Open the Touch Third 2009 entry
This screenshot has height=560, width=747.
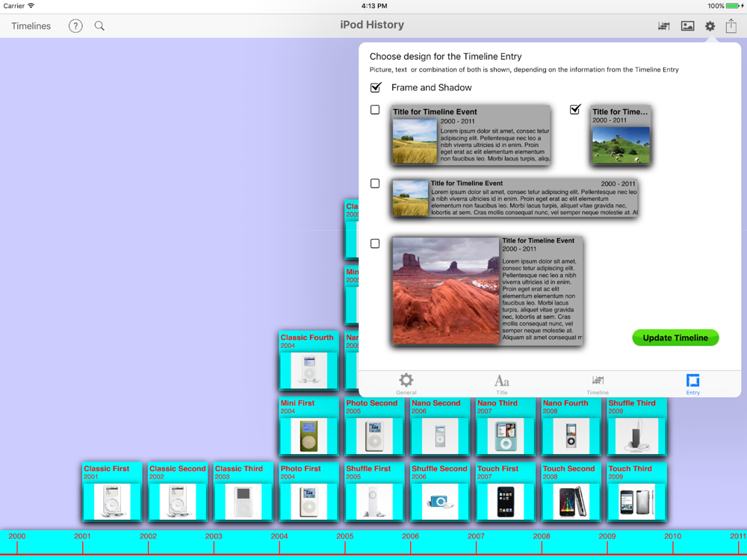[636, 491]
